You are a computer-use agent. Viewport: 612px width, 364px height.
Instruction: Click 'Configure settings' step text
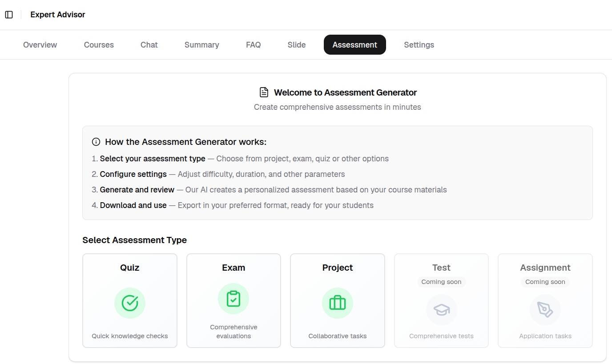pyautogui.click(x=133, y=174)
